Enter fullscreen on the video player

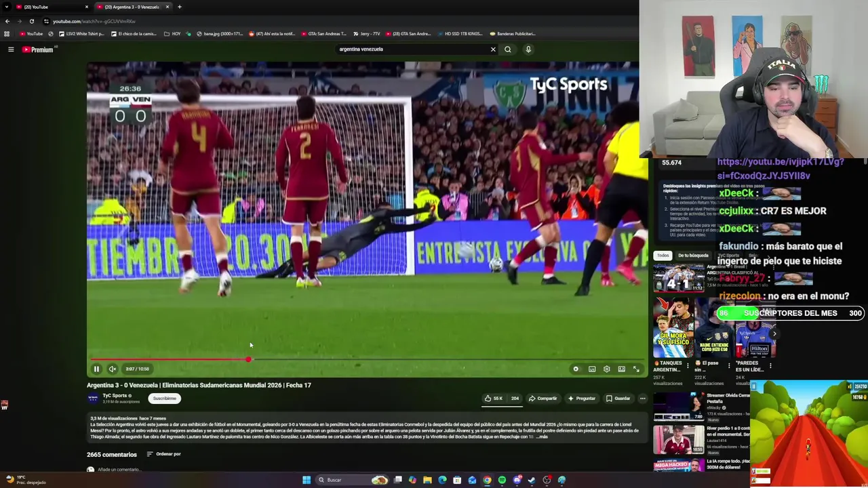point(636,369)
